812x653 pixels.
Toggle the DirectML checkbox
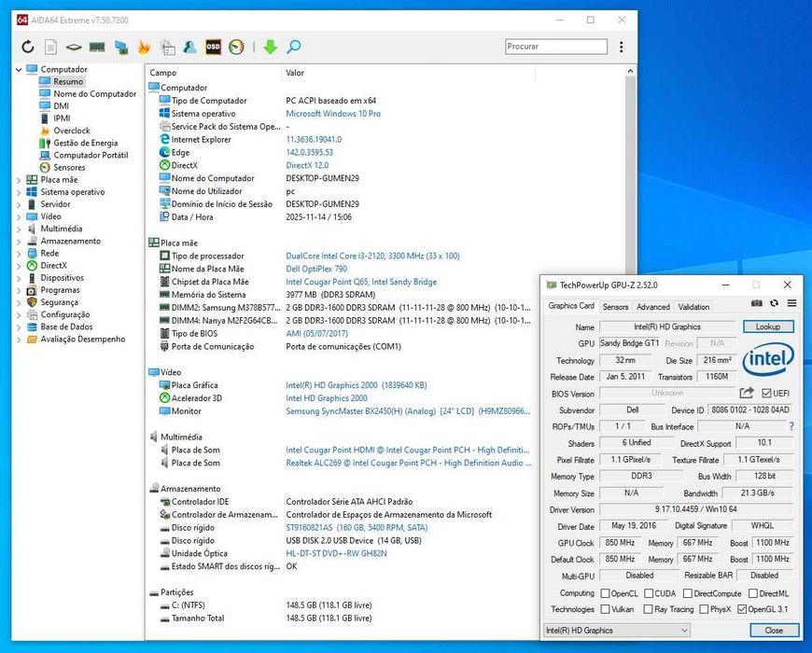point(753,593)
